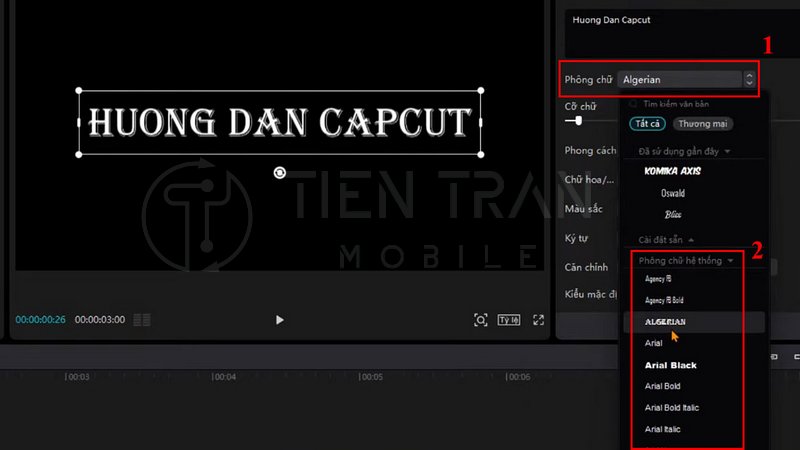Collapse the Phông chữ hệ thống section
The width and height of the screenshot is (800, 450).
point(686,261)
